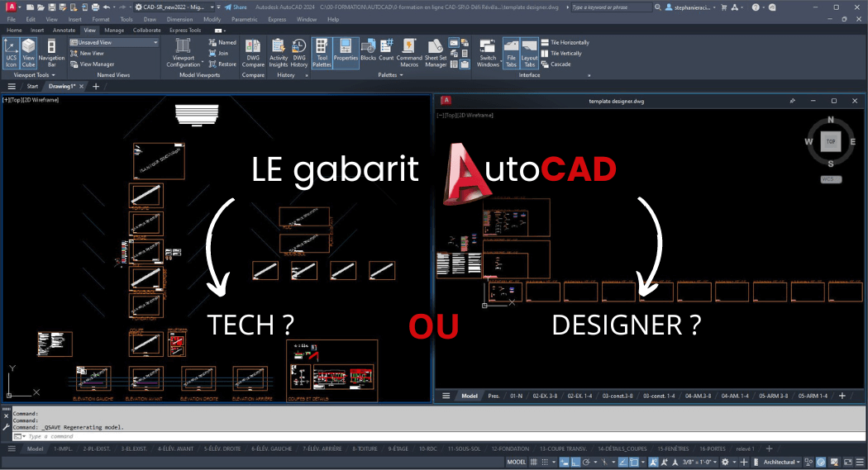
Task: Open the Switch Windows dropdown
Action: click(488, 53)
